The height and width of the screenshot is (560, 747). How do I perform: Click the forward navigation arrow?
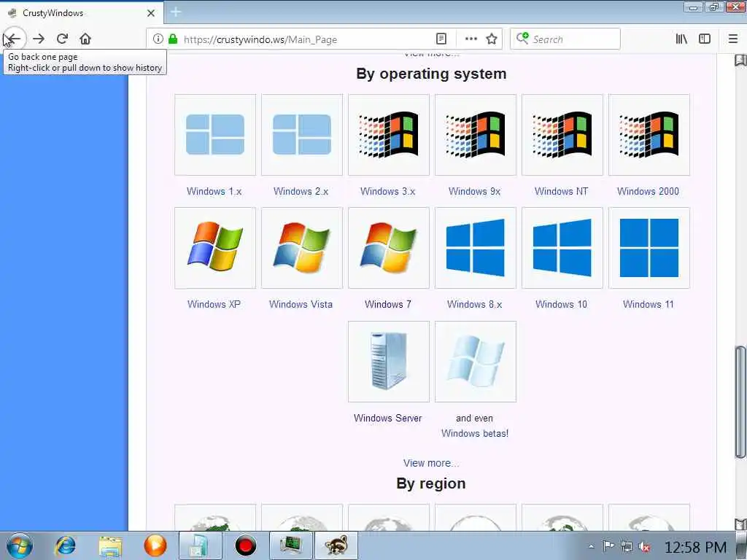pyautogui.click(x=39, y=39)
